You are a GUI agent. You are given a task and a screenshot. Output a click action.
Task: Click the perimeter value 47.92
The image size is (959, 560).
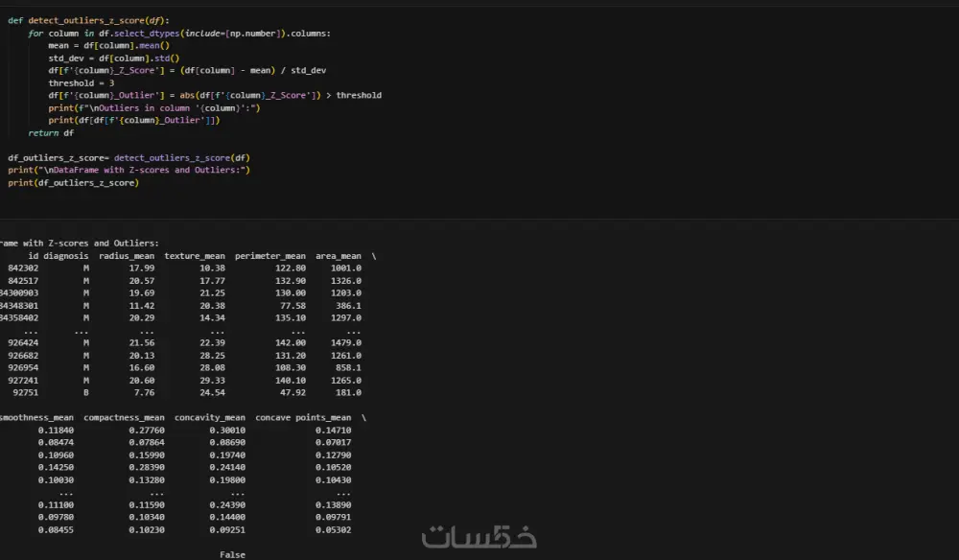point(292,393)
